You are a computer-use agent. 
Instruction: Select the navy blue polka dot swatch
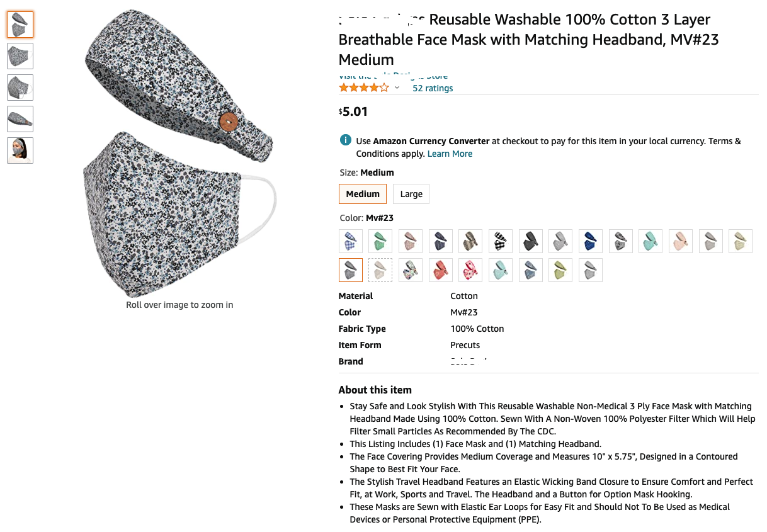[x=591, y=241]
